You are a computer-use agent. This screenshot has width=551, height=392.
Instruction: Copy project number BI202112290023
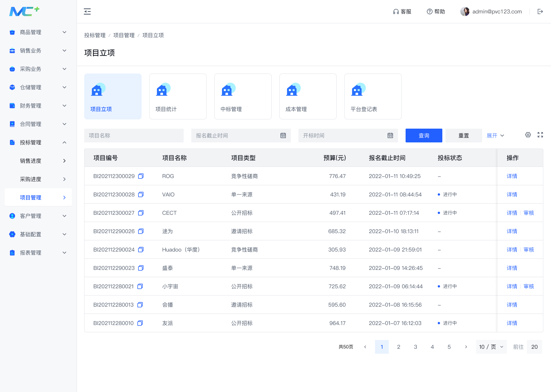tap(141, 268)
